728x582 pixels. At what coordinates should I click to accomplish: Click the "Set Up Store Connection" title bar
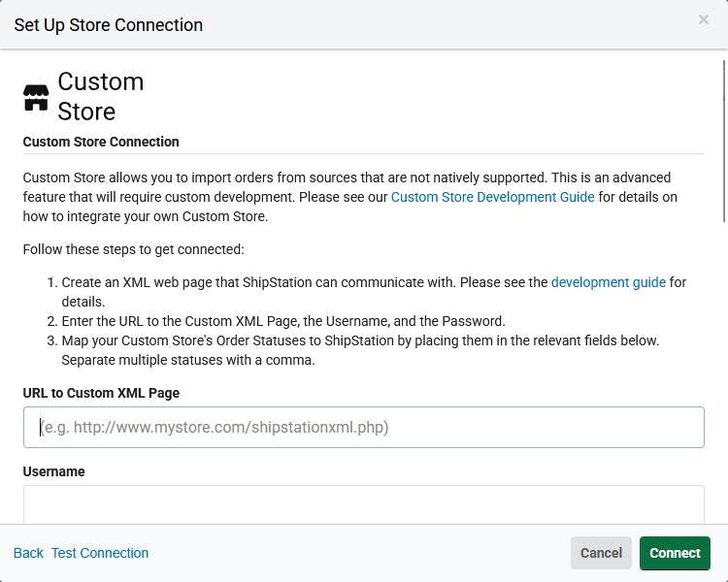pyautogui.click(x=109, y=25)
